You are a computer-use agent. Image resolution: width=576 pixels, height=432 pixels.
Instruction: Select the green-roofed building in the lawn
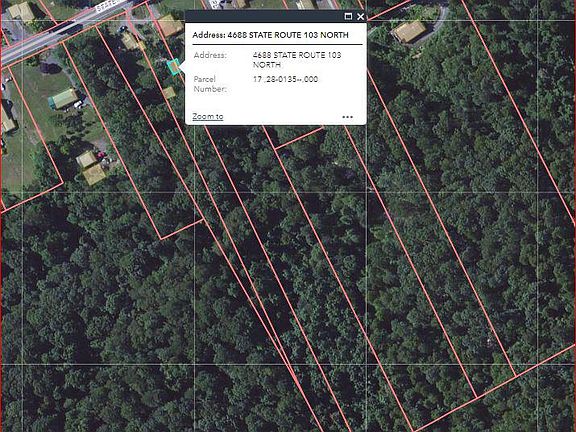(64, 99)
